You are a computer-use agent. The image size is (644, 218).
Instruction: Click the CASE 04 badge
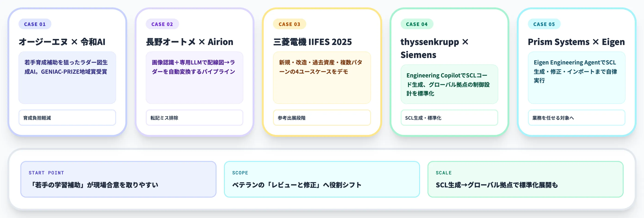(x=417, y=24)
